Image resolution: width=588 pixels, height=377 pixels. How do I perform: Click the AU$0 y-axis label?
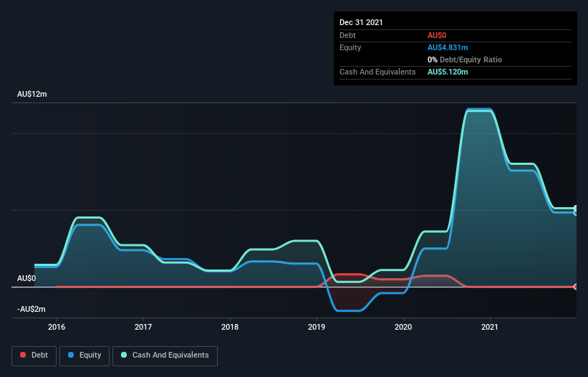[x=26, y=278]
